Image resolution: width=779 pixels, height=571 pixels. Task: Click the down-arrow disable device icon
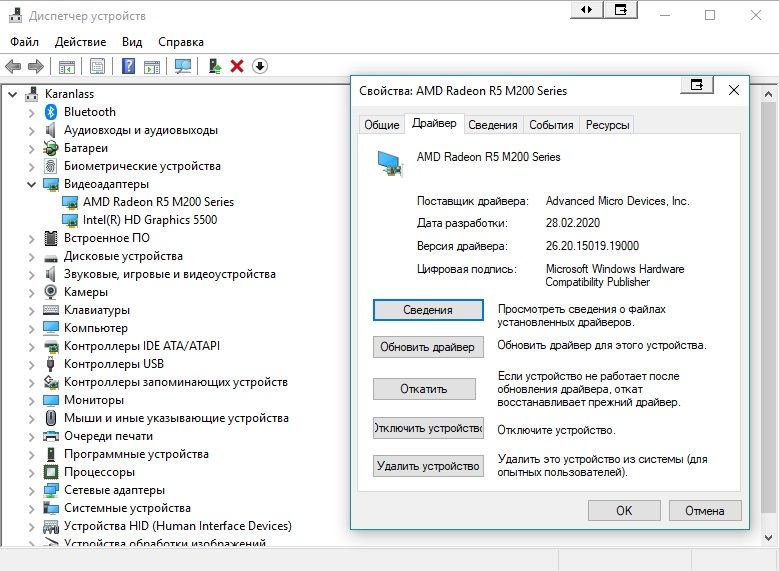tap(260, 66)
